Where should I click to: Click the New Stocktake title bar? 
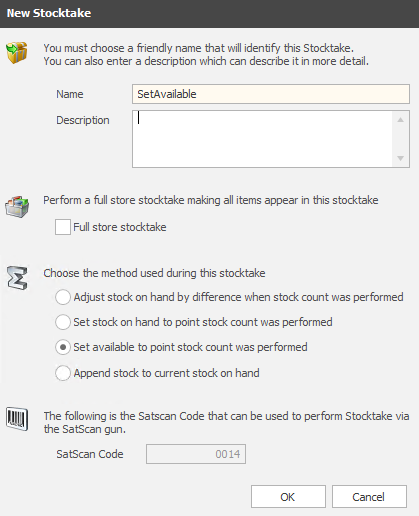[x=209, y=13]
